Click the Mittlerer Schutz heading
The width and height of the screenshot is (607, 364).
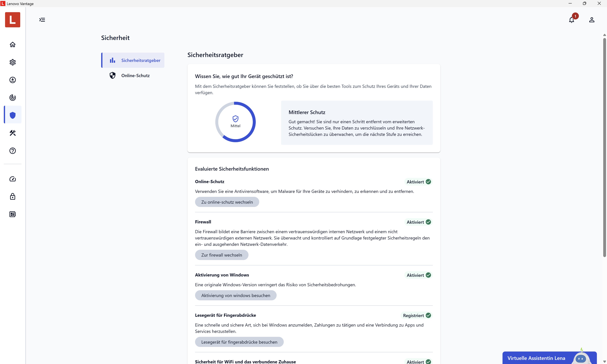click(307, 112)
